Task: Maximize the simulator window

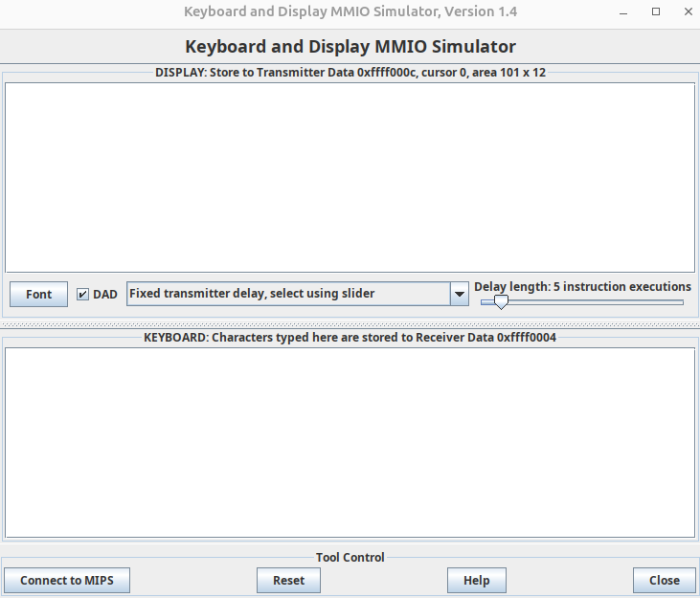Action: click(656, 11)
